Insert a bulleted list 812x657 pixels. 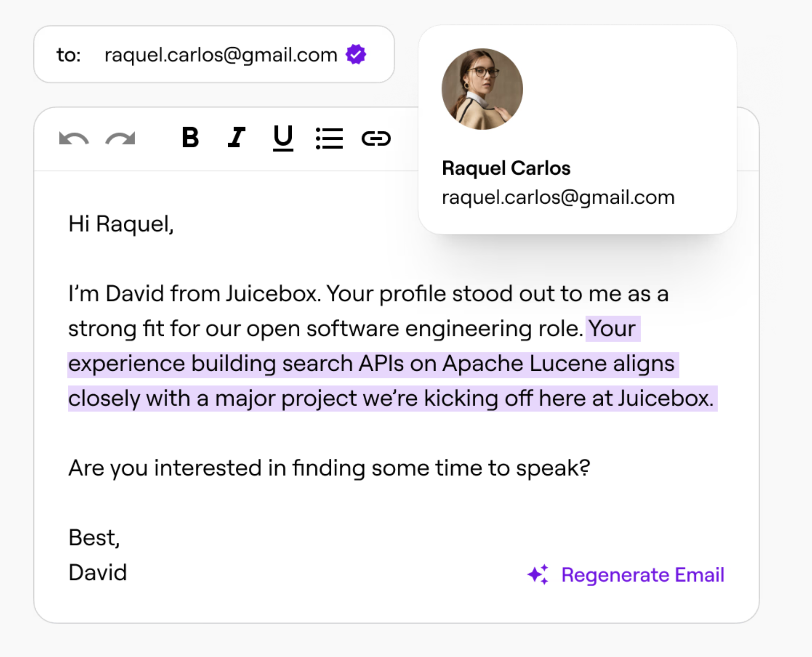[x=329, y=138]
